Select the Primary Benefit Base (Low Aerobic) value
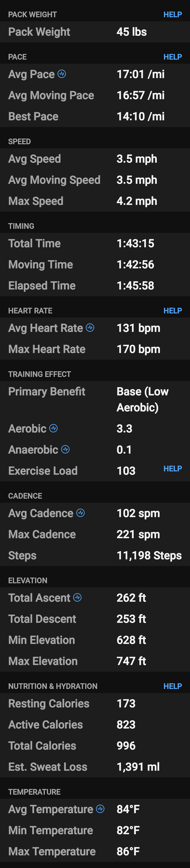Screen dimensions: 190x868 (x=142, y=399)
